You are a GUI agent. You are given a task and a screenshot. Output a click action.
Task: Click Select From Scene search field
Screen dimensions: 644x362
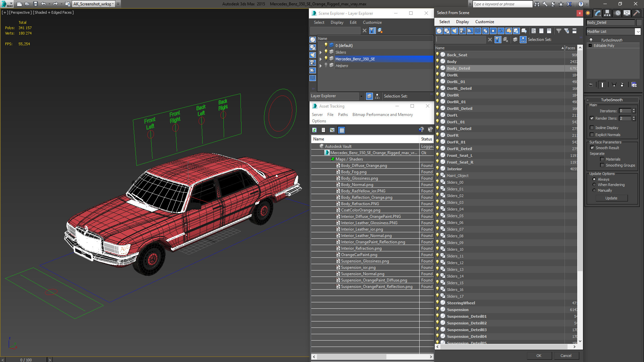(x=461, y=40)
